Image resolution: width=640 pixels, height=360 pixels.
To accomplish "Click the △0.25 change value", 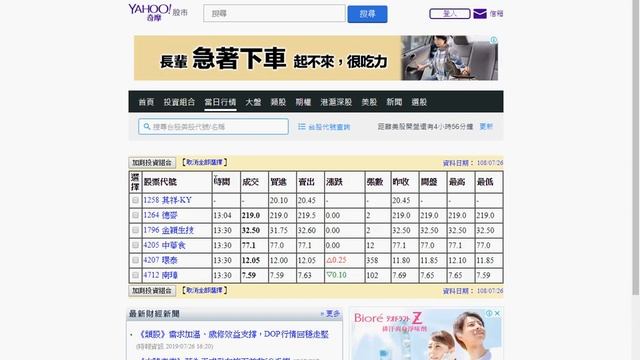I will tap(336, 260).
